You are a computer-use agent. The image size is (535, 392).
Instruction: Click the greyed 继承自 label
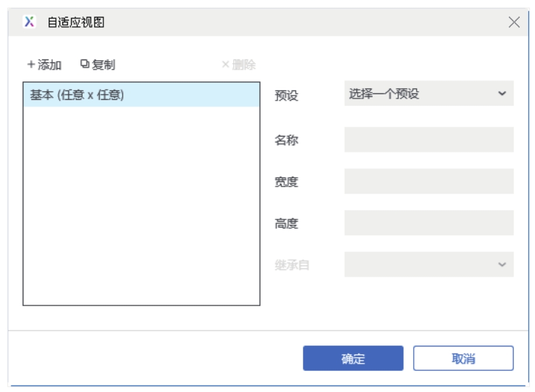[x=292, y=265]
